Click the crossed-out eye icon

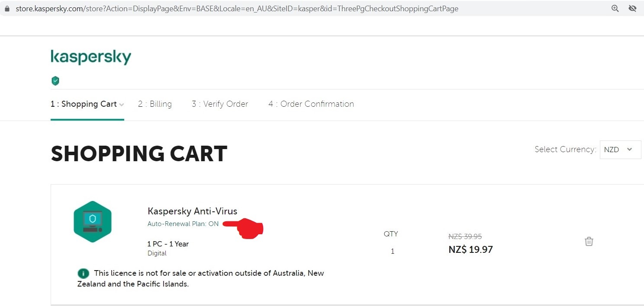(632, 8)
